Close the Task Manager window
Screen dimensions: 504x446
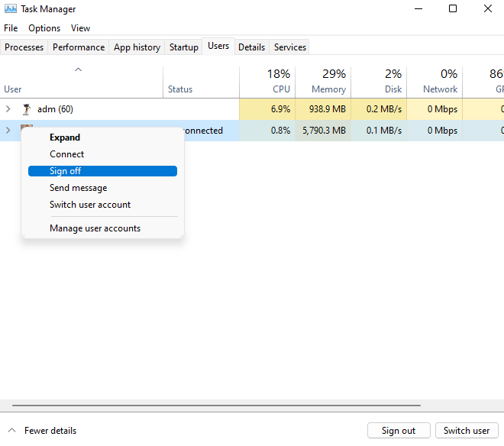point(488,8)
